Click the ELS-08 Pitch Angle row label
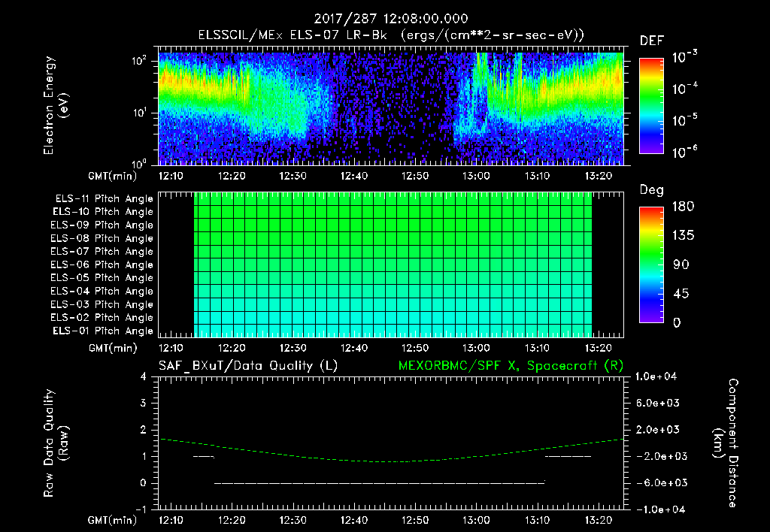Screen dimensions: 770x532 [102, 238]
